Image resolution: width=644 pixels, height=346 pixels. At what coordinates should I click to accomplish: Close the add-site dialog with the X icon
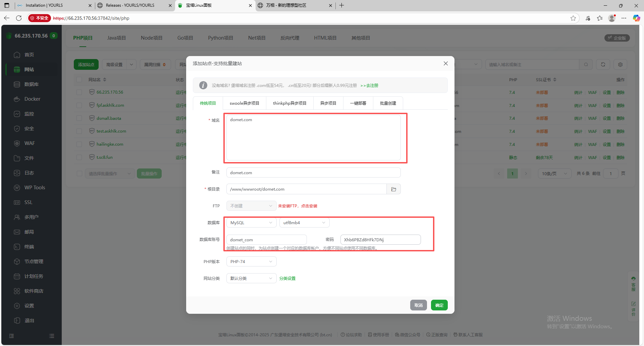445,63
